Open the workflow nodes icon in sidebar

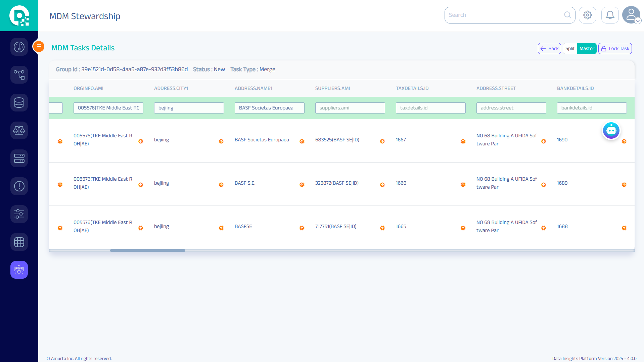point(19,75)
